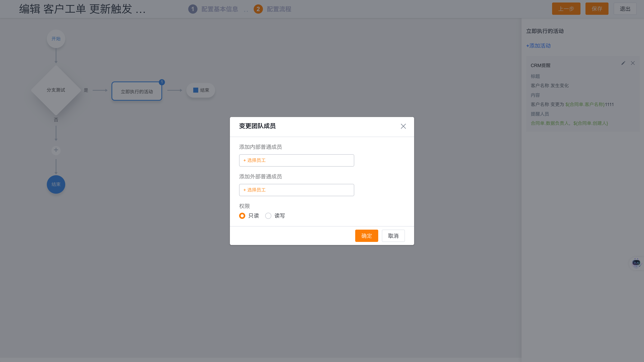This screenshot has width=644, height=362.
Task: Click the 立即执行的活动 panel heading
Action: point(545,31)
